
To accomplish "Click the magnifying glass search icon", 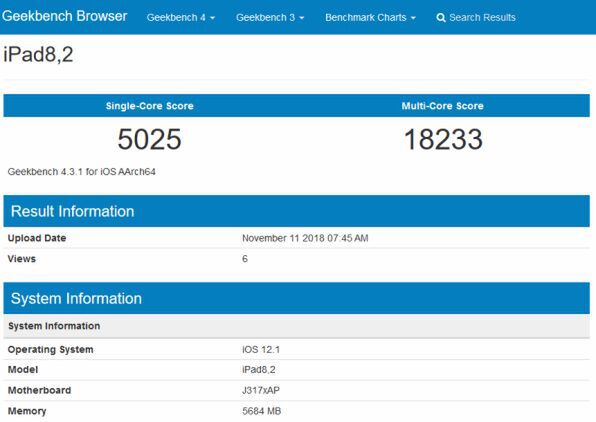I will (441, 18).
